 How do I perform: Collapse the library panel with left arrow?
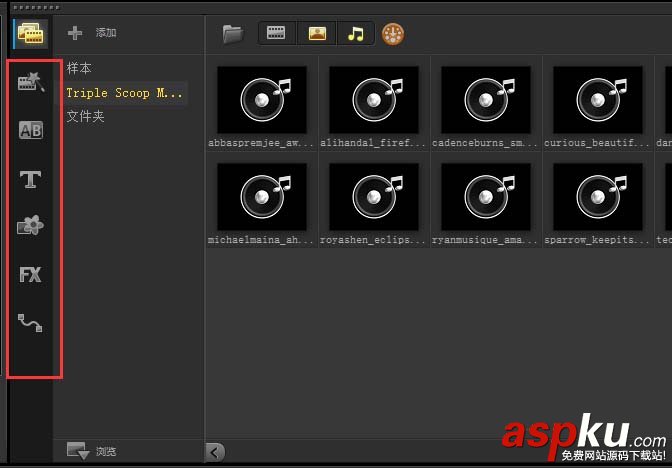tap(215, 452)
